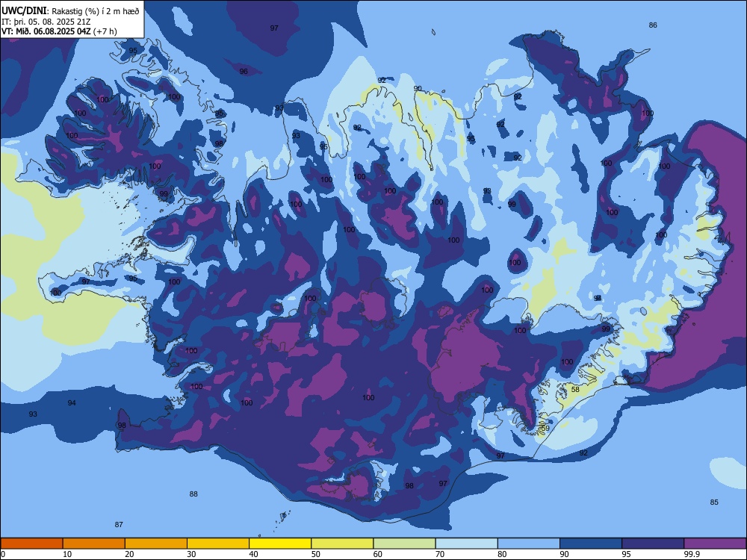747x560 pixels.
Task: Click the '58' humidity value on the map
Action: (x=575, y=390)
